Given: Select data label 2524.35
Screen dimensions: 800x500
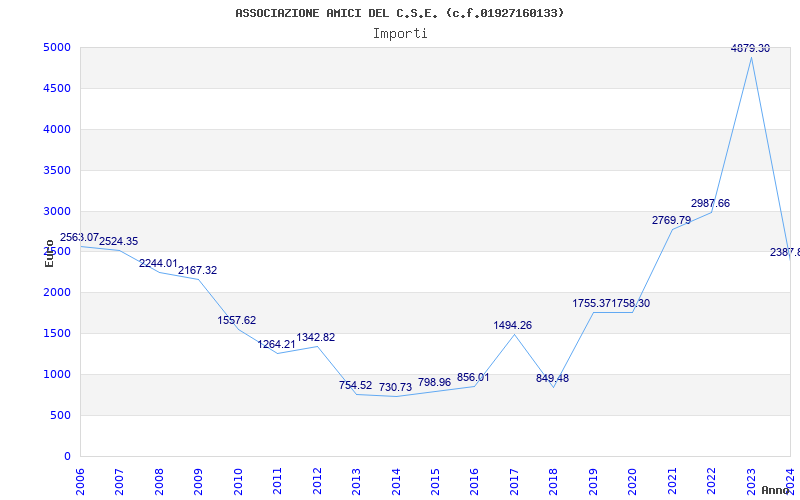Looking at the screenshot, I should click(x=118, y=241).
